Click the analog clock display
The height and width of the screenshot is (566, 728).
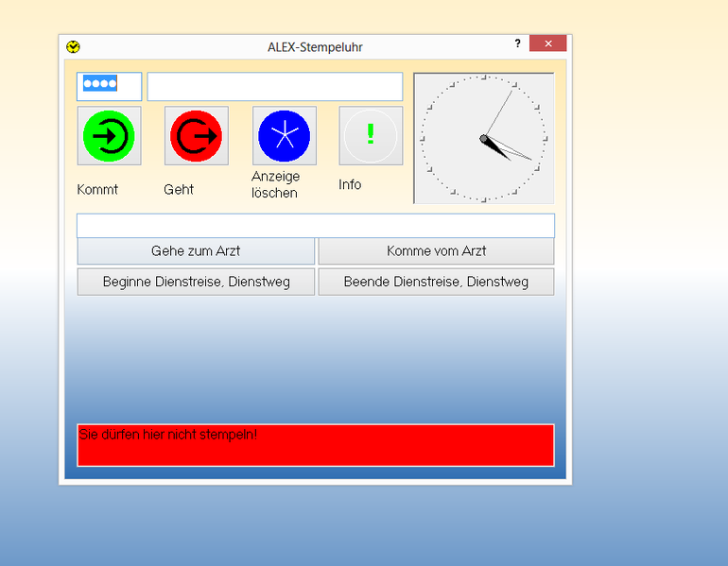(x=483, y=138)
